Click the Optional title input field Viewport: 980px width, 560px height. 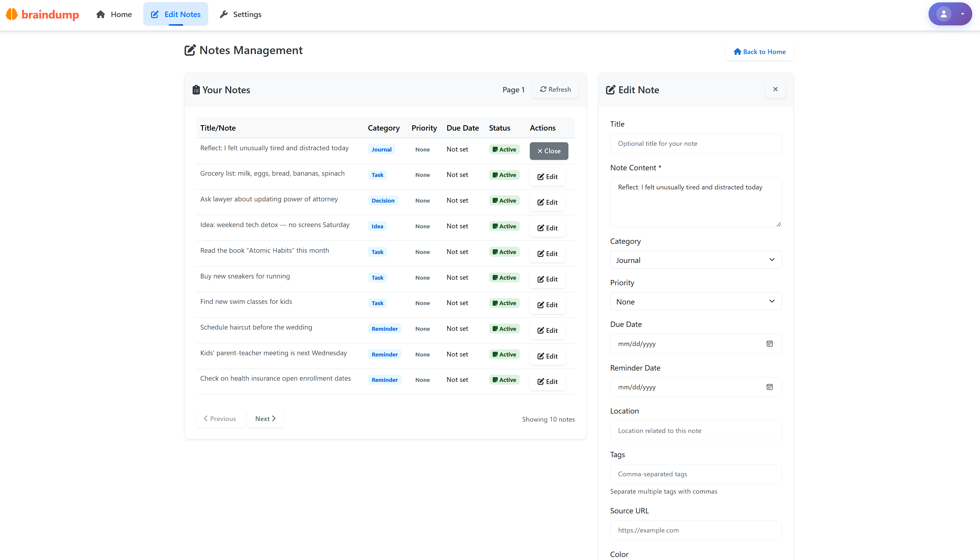(x=695, y=143)
